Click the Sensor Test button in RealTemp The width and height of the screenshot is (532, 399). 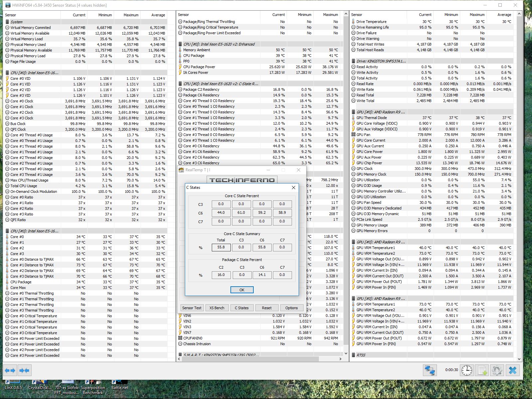[192, 308]
